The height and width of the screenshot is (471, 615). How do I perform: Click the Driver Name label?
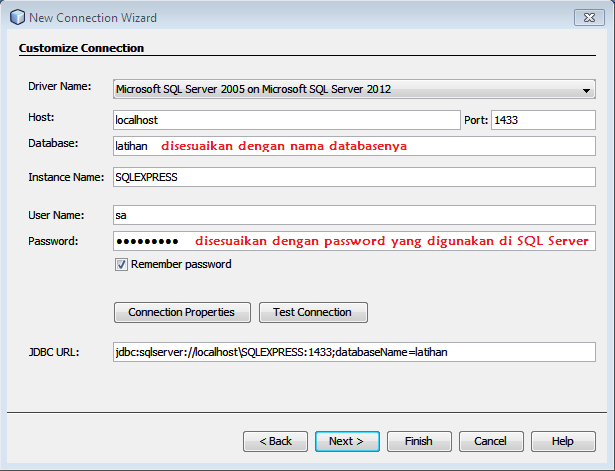[60, 86]
